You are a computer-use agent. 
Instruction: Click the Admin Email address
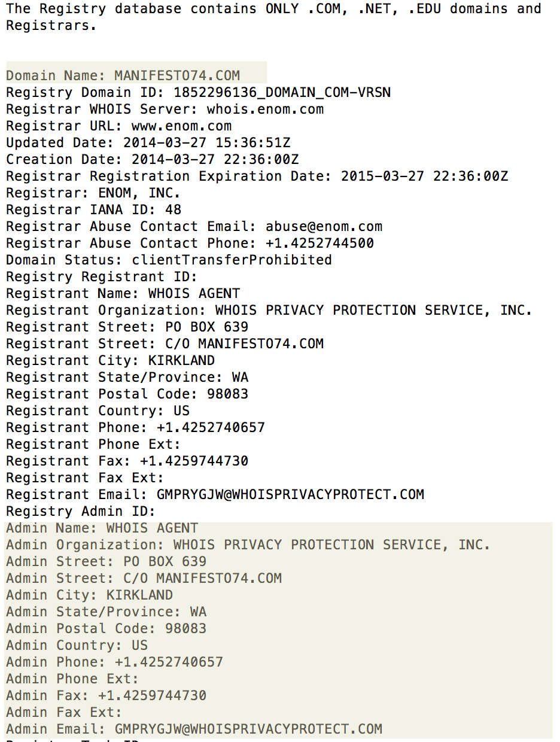tap(248, 729)
